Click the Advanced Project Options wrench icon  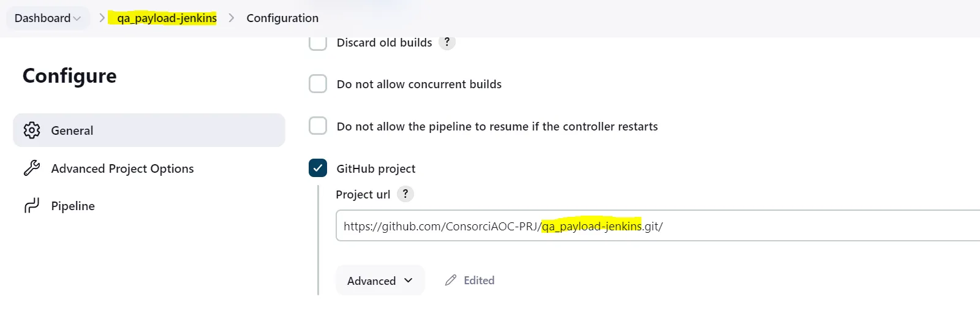click(x=32, y=168)
